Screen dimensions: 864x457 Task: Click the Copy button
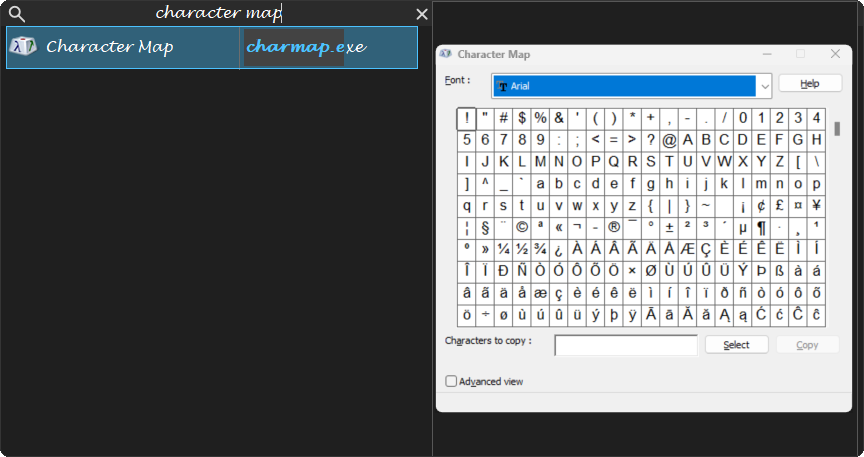point(807,345)
